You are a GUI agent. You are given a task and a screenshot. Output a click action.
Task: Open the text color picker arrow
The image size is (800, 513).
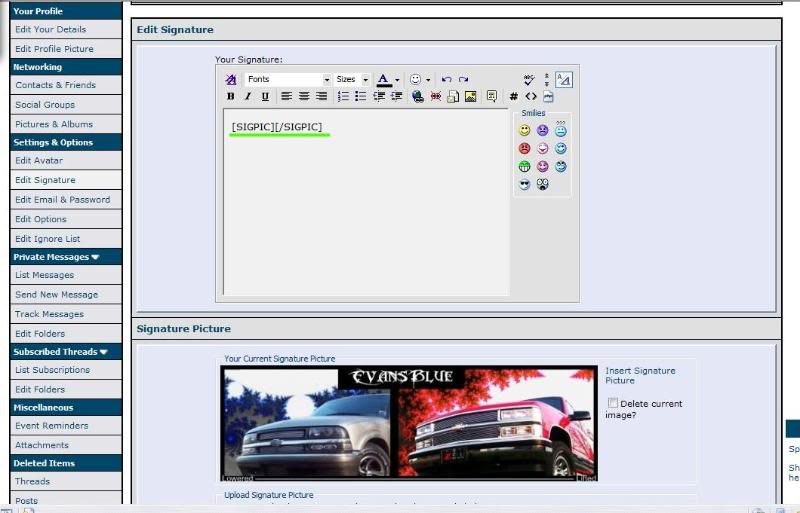(x=397, y=80)
